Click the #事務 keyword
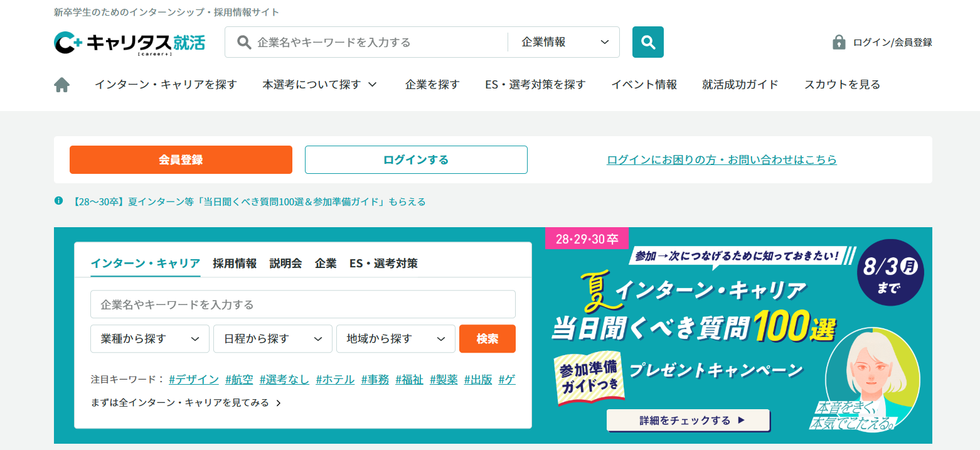 tap(375, 379)
